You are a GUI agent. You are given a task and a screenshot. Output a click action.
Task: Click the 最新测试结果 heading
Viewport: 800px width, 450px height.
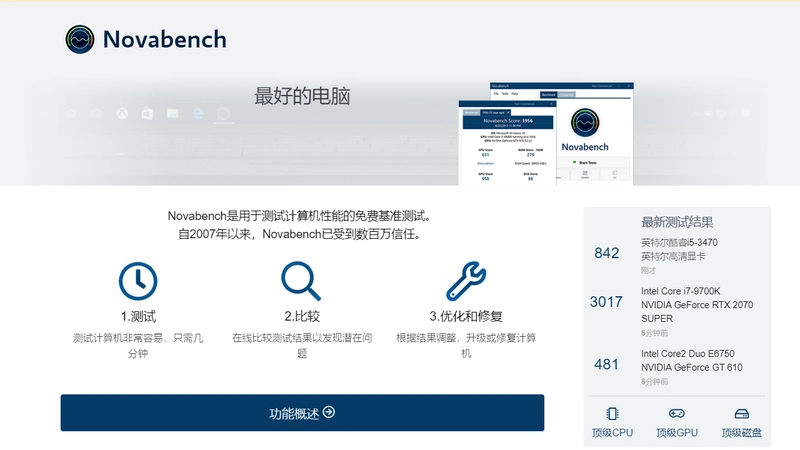point(677,222)
